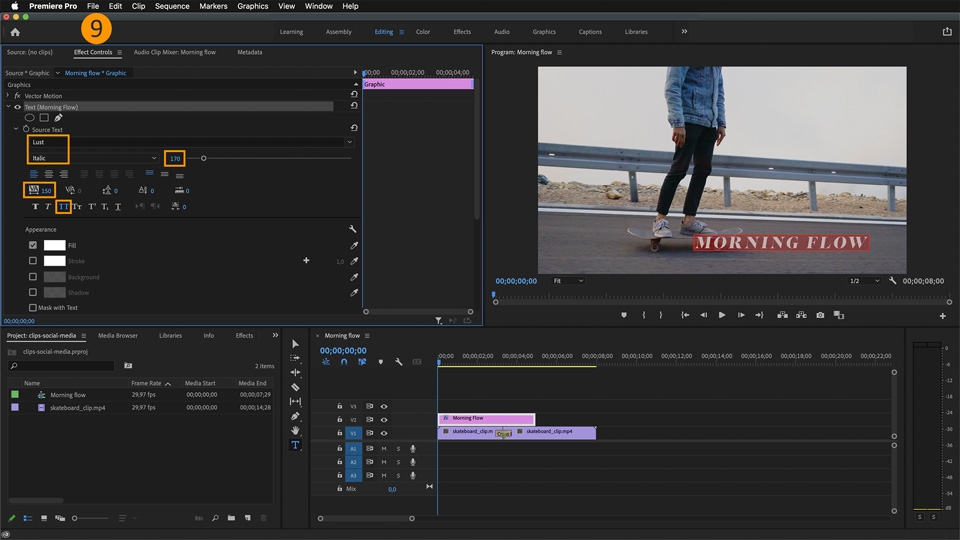Select the Razor tool
This screenshot has width=960, height=540.
tap(295, 387)
